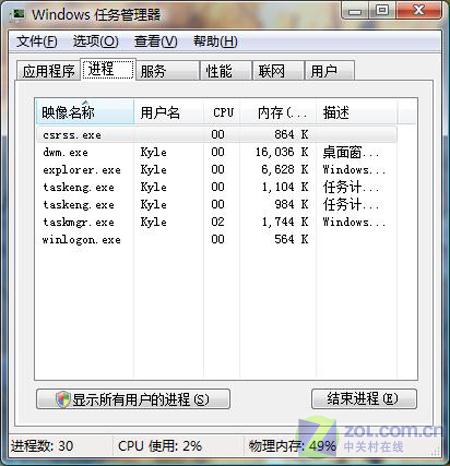
Task: Click the Task Manager title bar icon
Action: click(17, 15)
